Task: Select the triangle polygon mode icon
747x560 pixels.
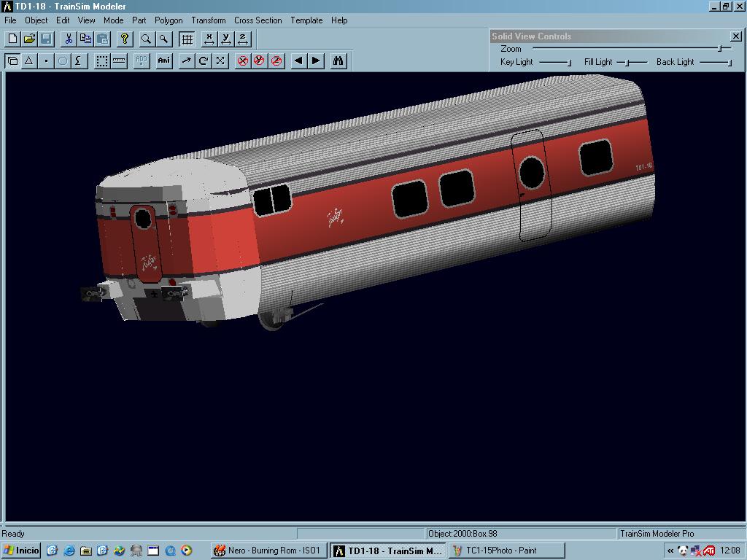Action: click(29, 61)
